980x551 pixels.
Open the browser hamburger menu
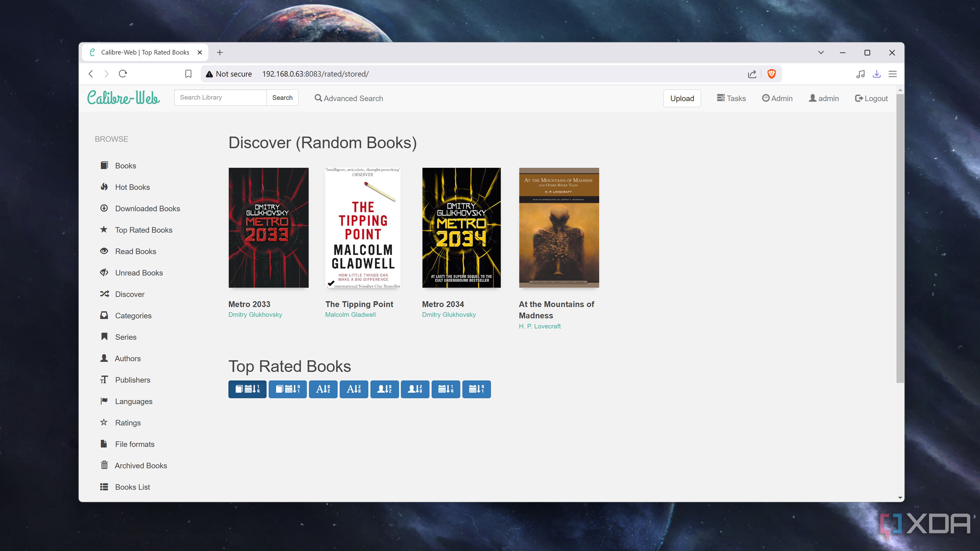coord(892,74)
